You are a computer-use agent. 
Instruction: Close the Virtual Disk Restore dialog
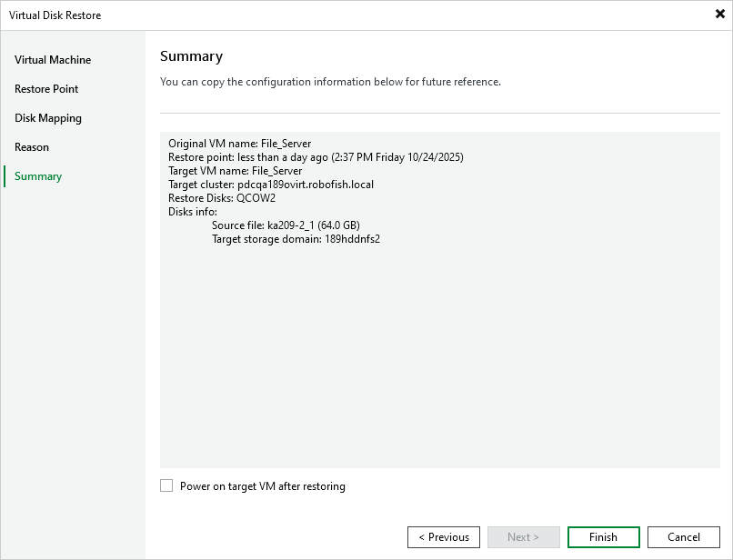pos(719,15)
